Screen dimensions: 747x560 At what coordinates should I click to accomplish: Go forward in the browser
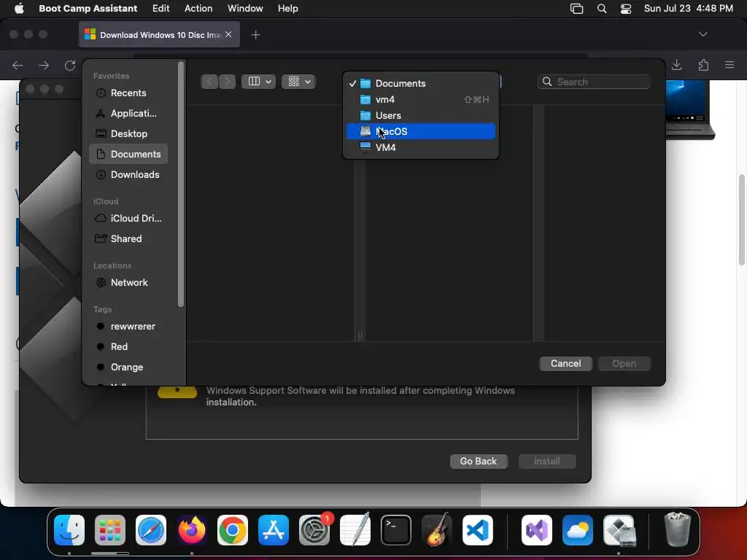coord(44,65)
